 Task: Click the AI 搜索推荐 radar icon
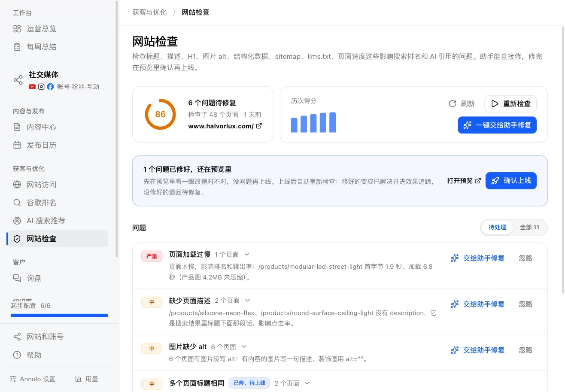[17, 221]
